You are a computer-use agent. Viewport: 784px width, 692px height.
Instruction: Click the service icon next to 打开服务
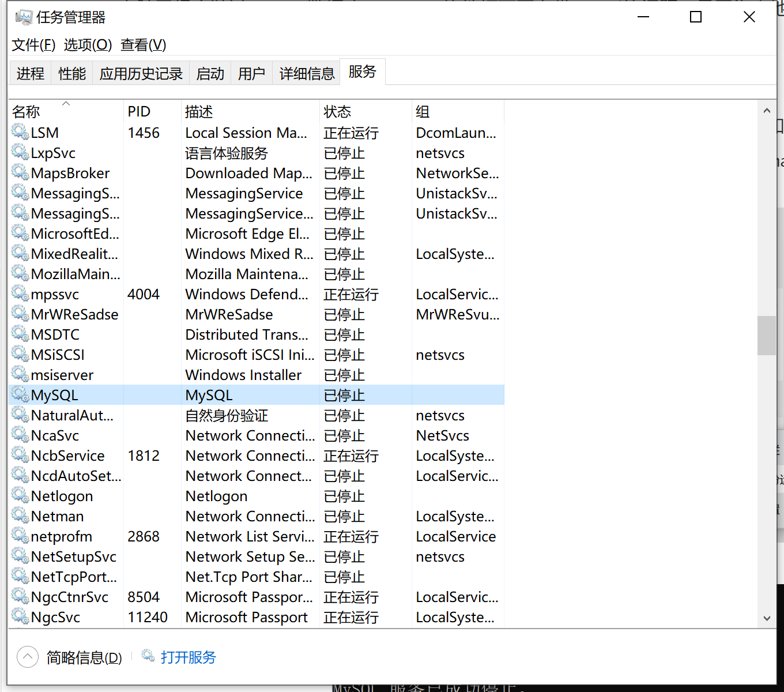pos(148,656)
